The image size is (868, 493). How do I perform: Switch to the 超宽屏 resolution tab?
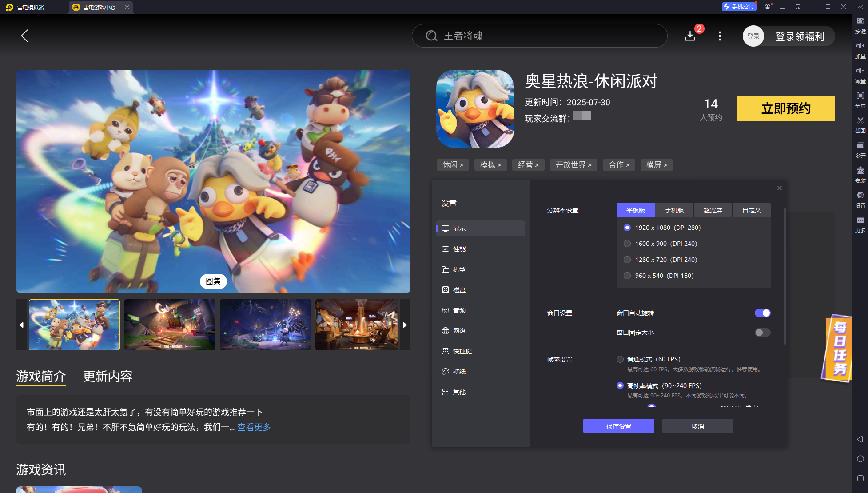coord(713,210)
